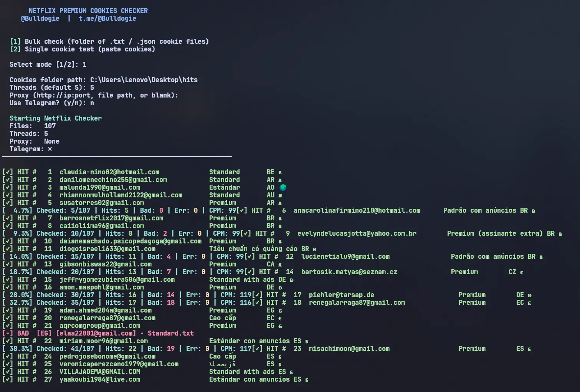Click the cookies folder path C:\Users\Lenovo\Desktop\hits
This screenshot has width=580, height=392.
click(144, 80)
